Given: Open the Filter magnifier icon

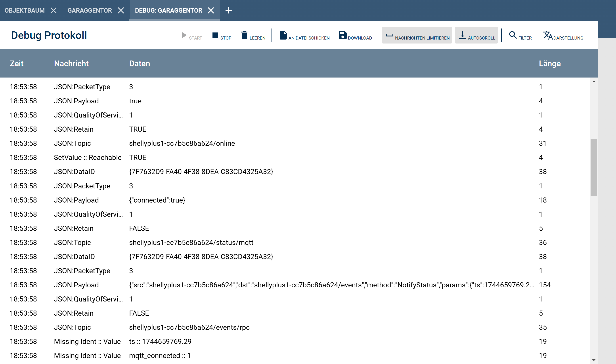Looking at the screenshot, I should coord(513,35).
